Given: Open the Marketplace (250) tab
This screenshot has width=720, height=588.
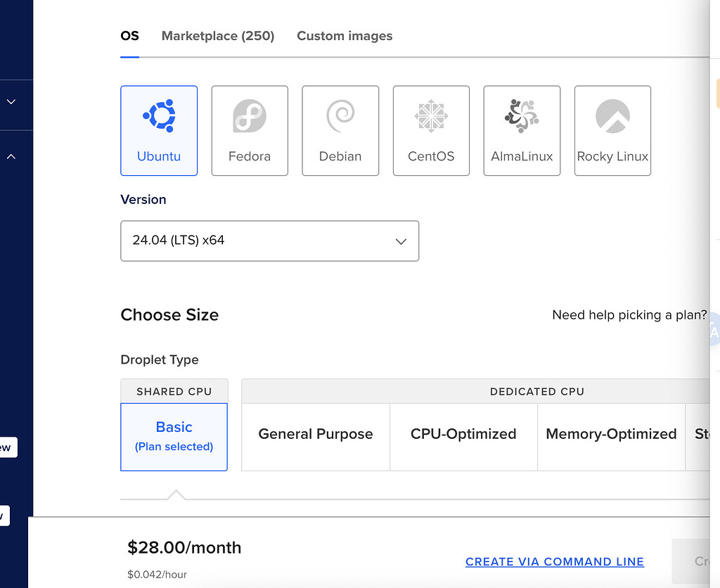Looking at the screenshot, I should coord(218,36).
